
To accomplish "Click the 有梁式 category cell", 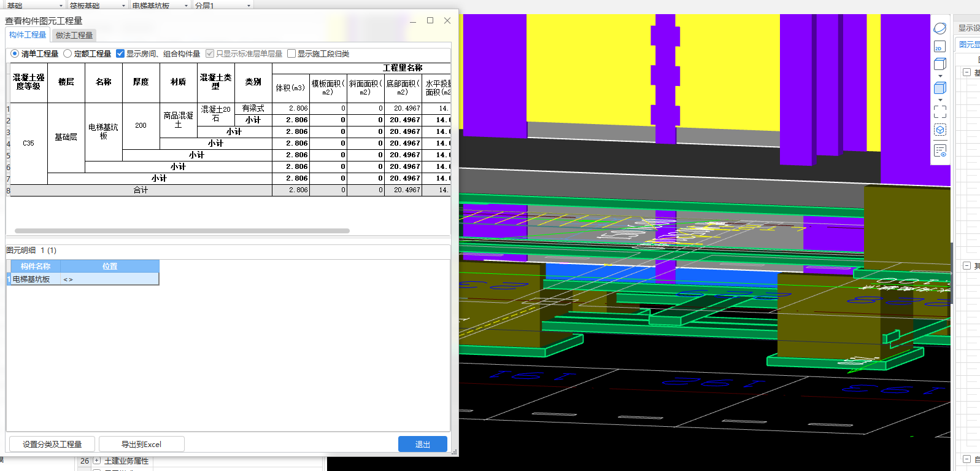I will [253, 108].
